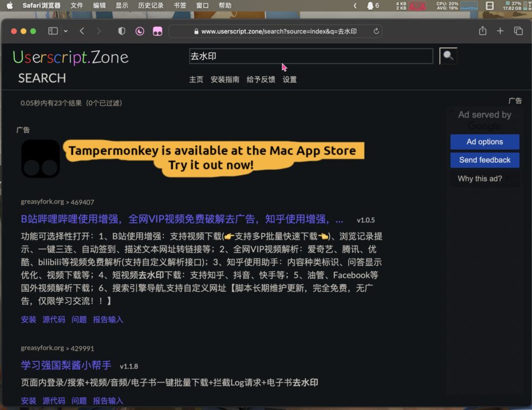Click the magnifying glass search button on Userscript.Zone

[448, 55]
